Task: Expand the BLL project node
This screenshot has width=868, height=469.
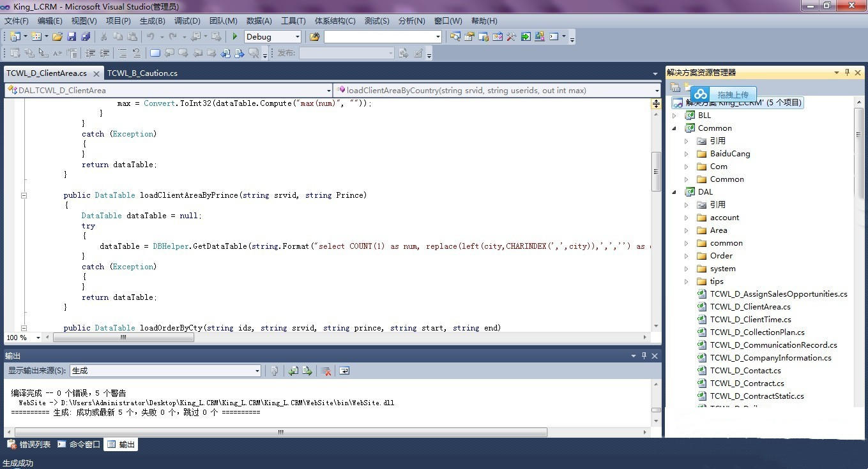Action: point(674,115)
